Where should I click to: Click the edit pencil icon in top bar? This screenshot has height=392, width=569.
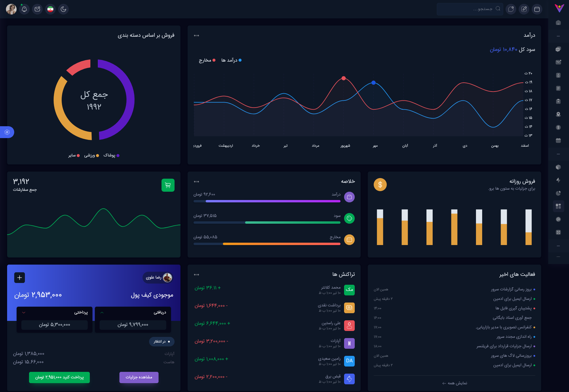pos(524,9)
